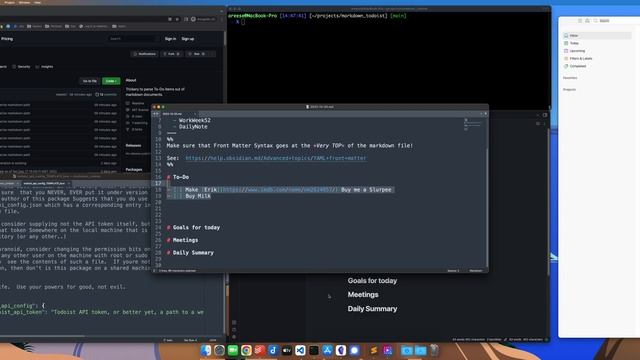Open Visual Studio Code from the Dock
This screenshot has height=360, width=640.
coord(300,350)
